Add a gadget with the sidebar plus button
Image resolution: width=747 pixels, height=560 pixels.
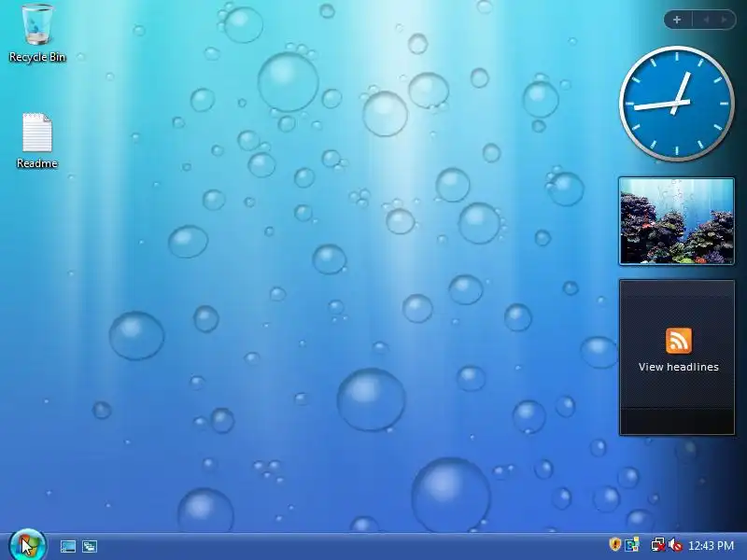pyautogui.click(x=677, y=20)
